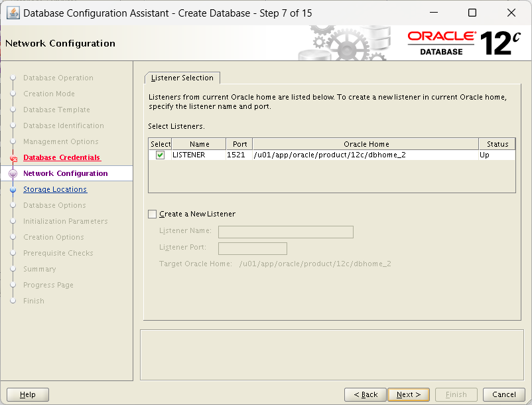
Task: Sort by the Name column header
Action: (199, 144)
